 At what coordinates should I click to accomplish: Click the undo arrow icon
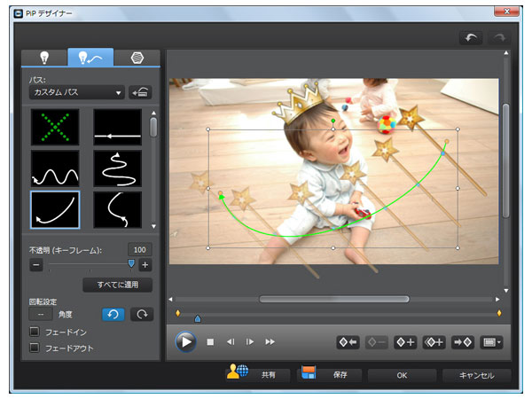pos(471,37)
